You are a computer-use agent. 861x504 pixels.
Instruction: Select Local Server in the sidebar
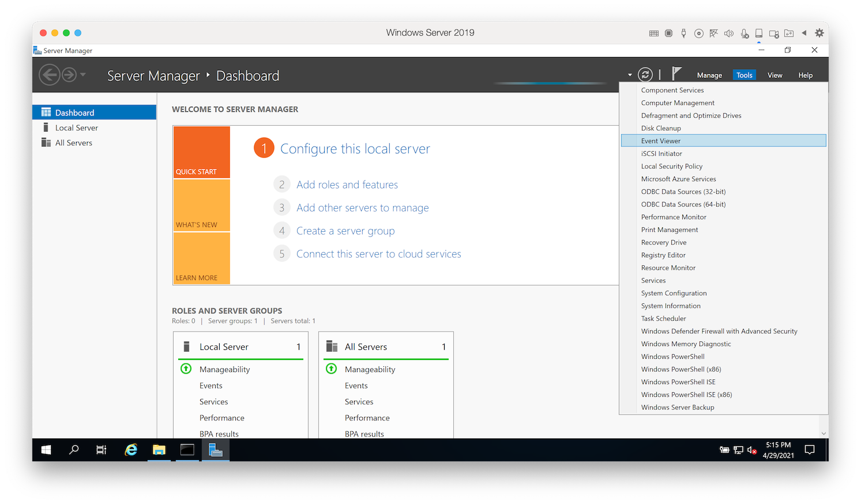77,128
